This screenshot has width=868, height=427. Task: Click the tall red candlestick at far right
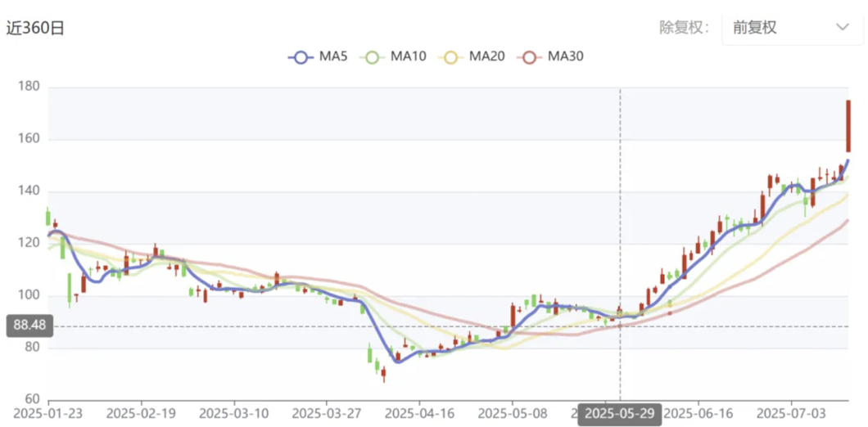[x=848, y=125]
